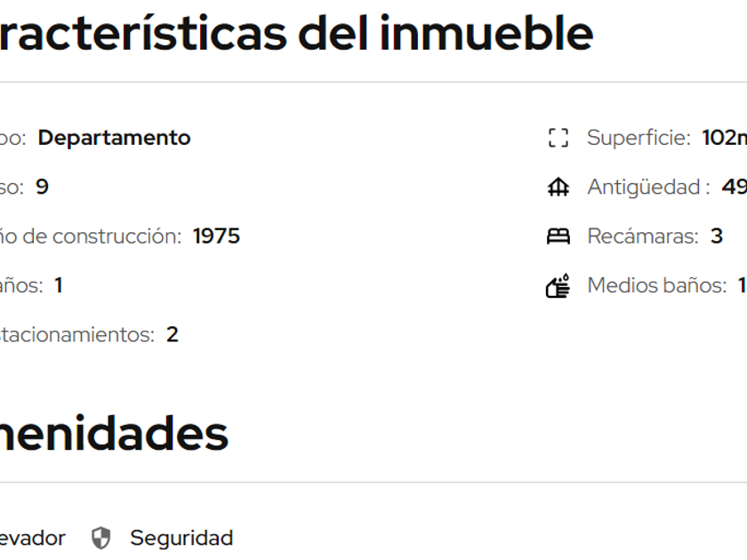Click the Elevador amenity text
The height and width of the screenshot is (560, 747).
pyautogui.click(x=33, y=539)
